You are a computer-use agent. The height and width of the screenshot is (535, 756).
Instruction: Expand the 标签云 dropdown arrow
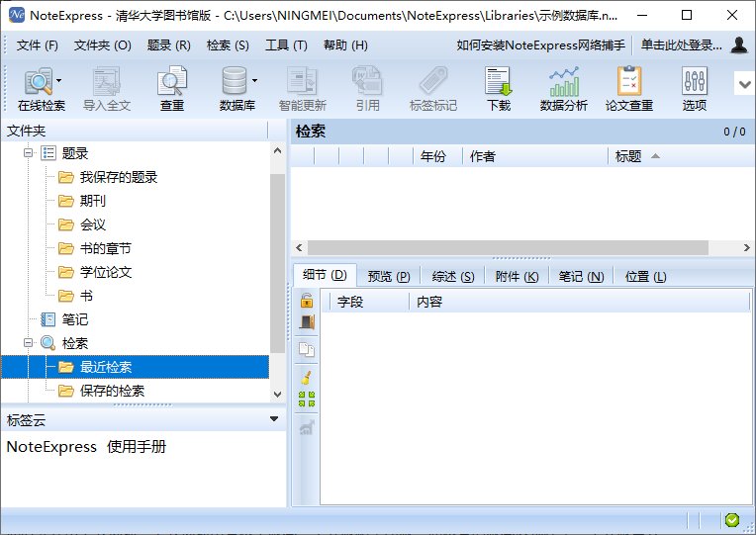274,419
